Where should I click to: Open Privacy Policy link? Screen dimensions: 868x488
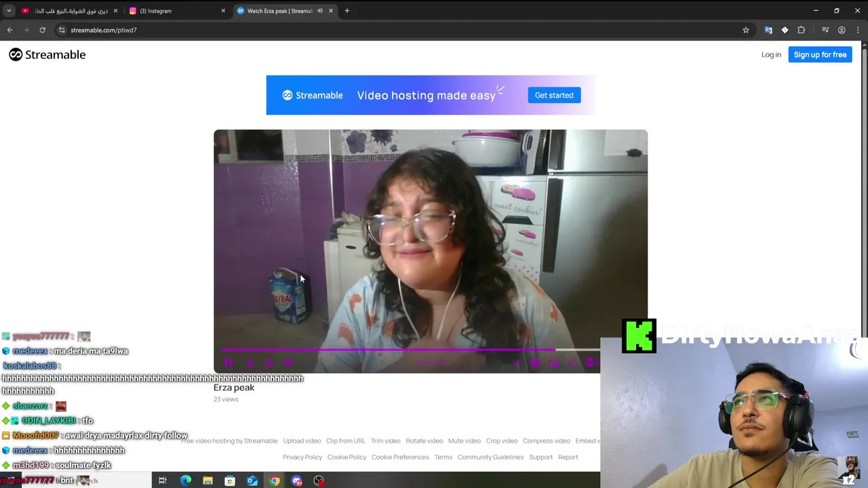click(x=302, y=457)
